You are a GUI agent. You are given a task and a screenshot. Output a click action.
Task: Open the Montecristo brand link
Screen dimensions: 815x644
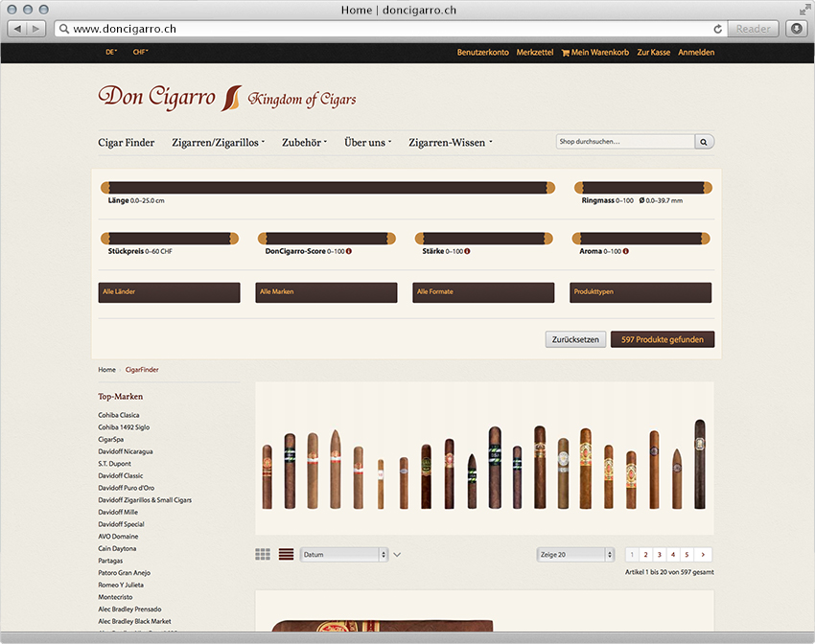(115, 597)
